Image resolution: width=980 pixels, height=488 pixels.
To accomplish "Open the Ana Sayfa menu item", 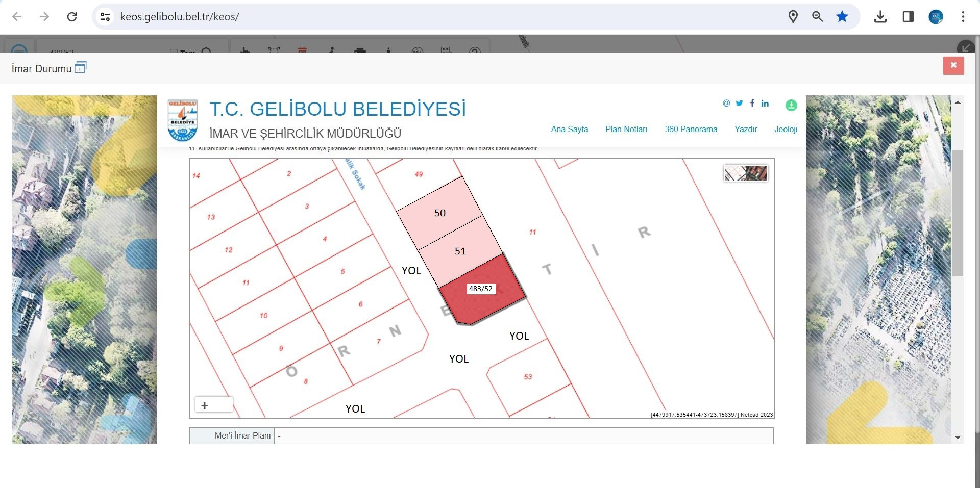I will pyautogui.click(x=569, y=130).
